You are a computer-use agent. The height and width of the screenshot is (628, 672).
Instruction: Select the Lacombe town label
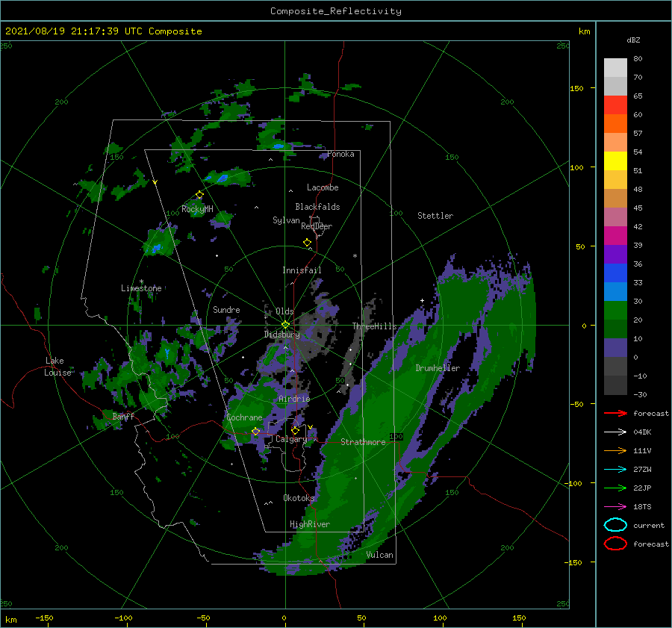point(323,187)
